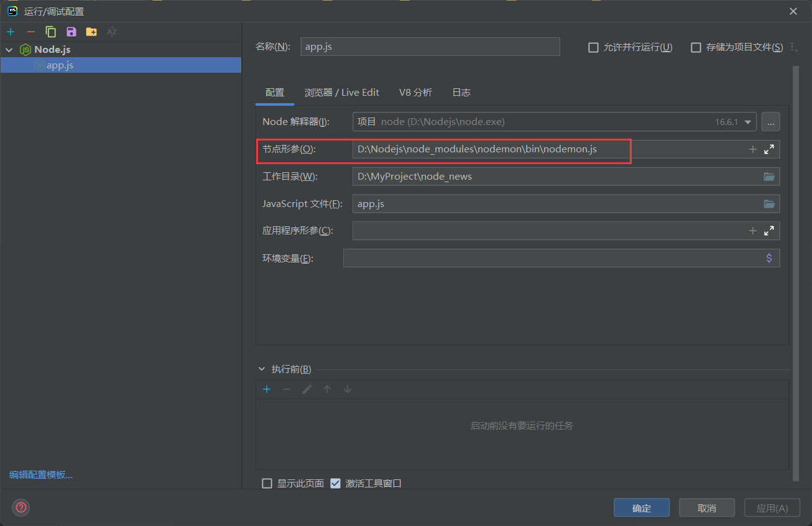
Task: Expand the application parameters field editor
Action: tap(769, 231)
